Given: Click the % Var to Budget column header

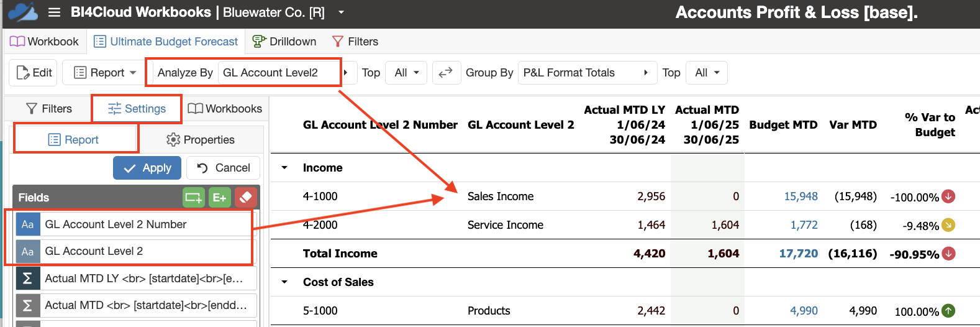Looking at the screenshot, I should [930, 125].
